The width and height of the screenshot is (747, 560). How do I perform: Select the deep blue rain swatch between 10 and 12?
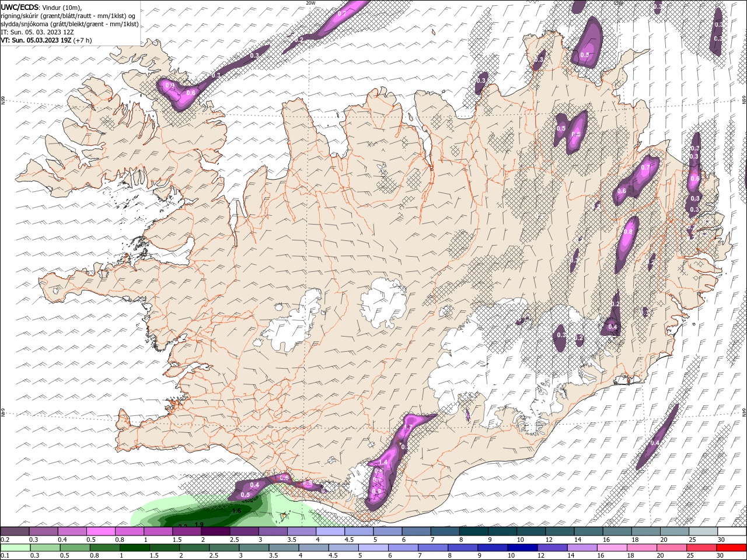click(522, 548)
